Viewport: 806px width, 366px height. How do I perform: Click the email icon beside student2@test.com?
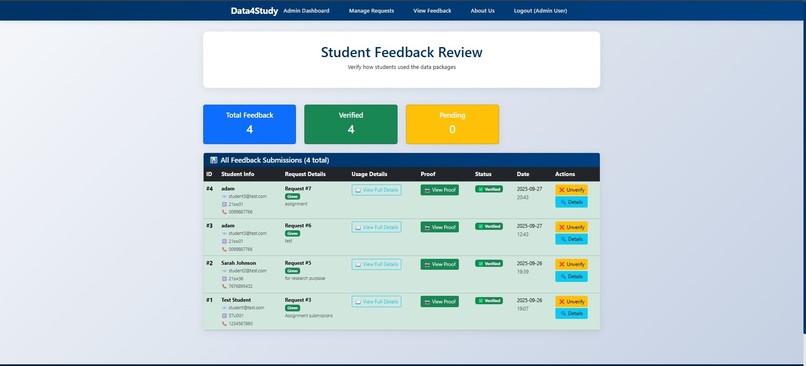[x=224, y=270]
